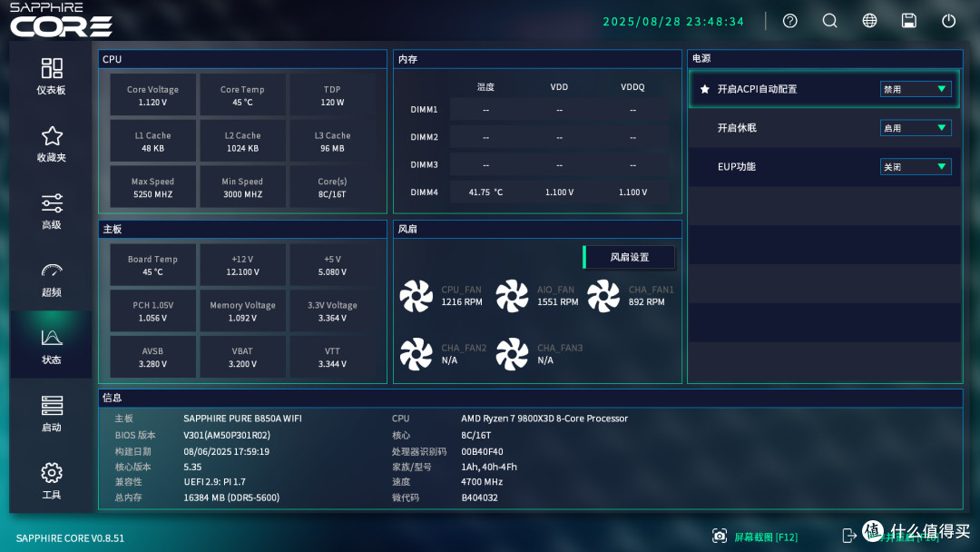The width and height of the screenshot is (980, 552).
Task: Open the EUP功能 dropdown set to 关闭
Action: pyautogui.click(x=916, y=166)
